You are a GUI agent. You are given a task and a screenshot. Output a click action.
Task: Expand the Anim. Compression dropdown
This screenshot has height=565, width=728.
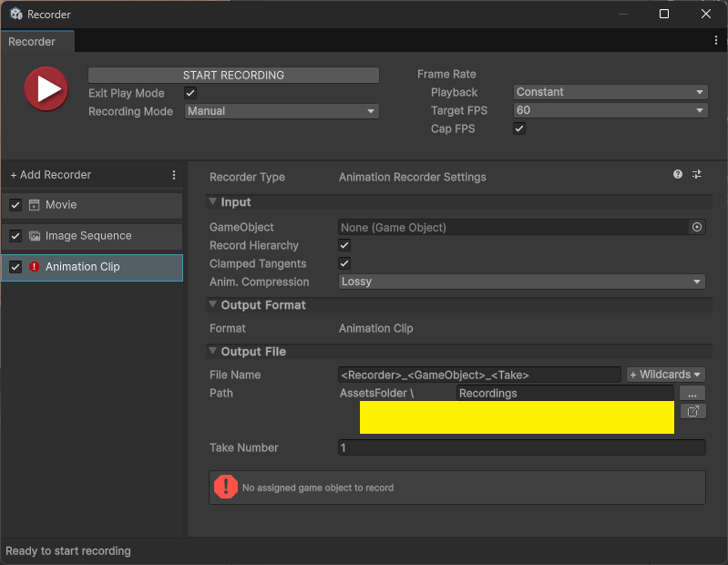pyautogui.click(x=521, y=282)
